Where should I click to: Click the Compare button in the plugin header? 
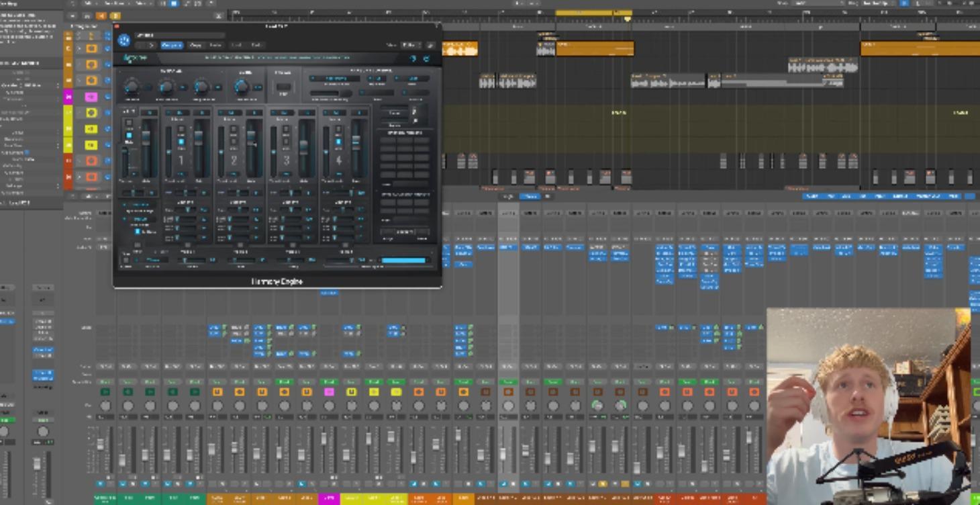pos(173,46)
